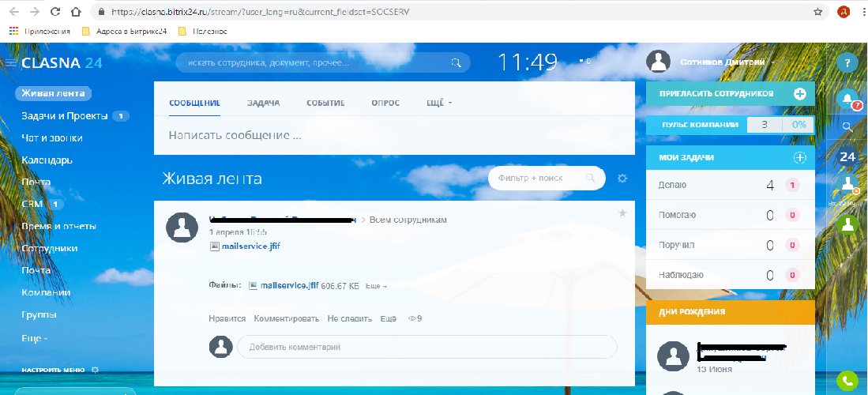The height and width of the screenshot is (395, 868).
Task: Open Время и отчеты menu item
Action: [x=58, y=227]
